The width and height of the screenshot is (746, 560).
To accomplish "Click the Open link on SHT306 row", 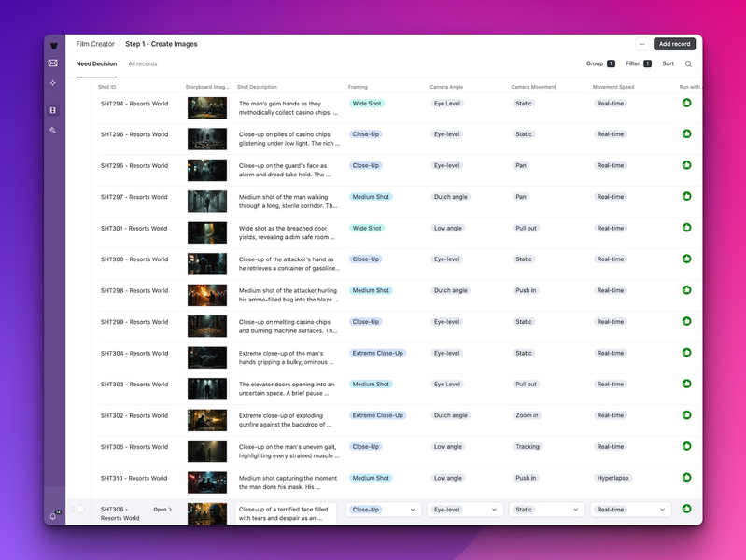I will click(x=162, y=509).
